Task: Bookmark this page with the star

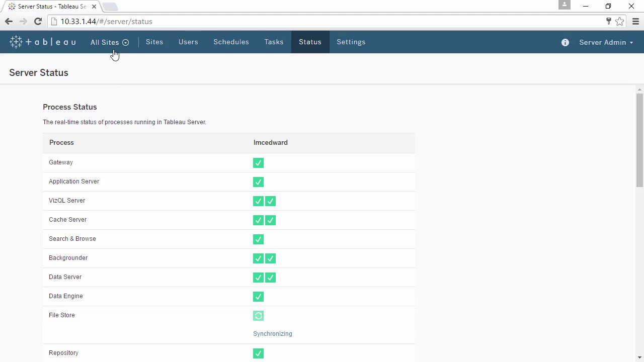Action: [620, 22]
